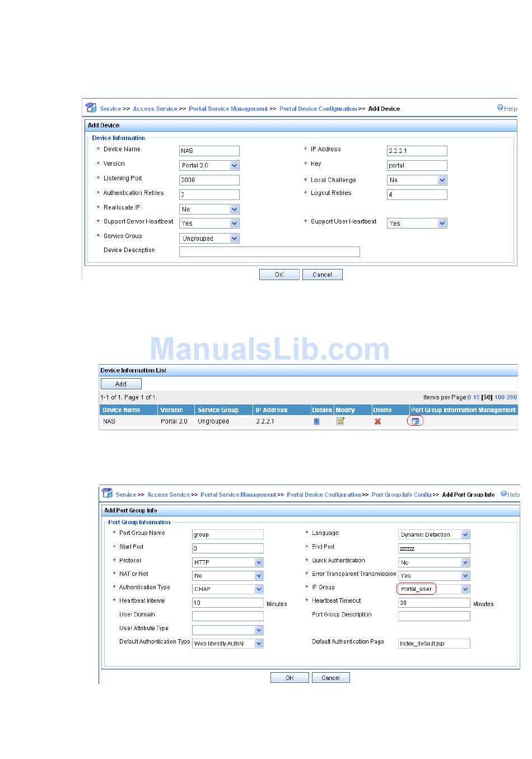The image size is (532, 759).
Task: Click Service icon beside Port Group breadcrumb
Action: (107, 493)
